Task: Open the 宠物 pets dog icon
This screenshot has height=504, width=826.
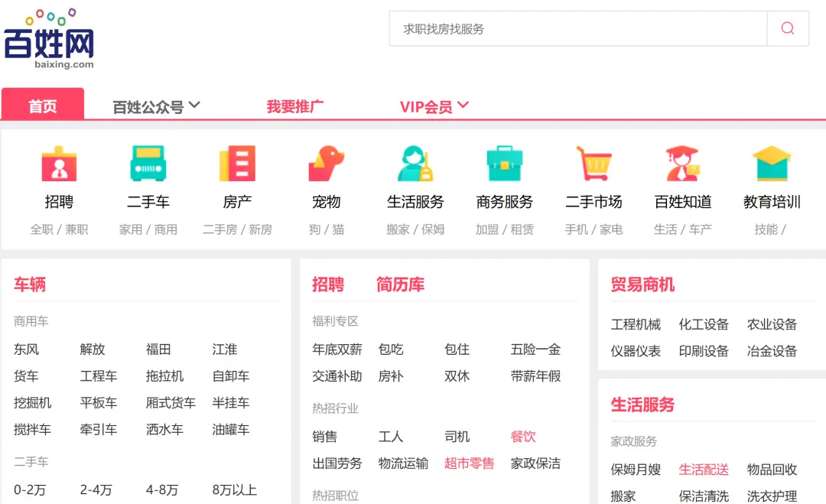Action: (327, 162)
